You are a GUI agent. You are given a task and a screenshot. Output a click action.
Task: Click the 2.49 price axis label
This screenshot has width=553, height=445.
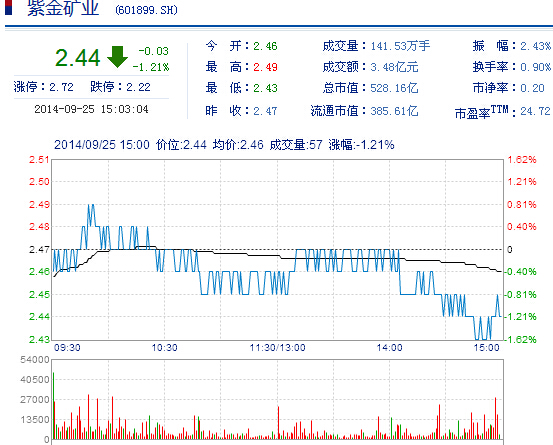pyautogui.click(x=39, y=205)
